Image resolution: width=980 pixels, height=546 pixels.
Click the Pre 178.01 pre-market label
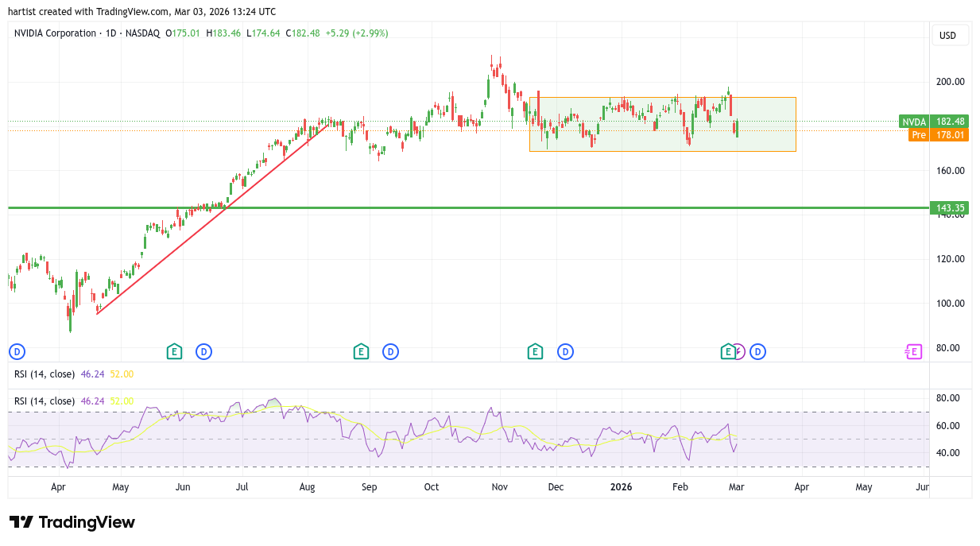click(938, 135)
